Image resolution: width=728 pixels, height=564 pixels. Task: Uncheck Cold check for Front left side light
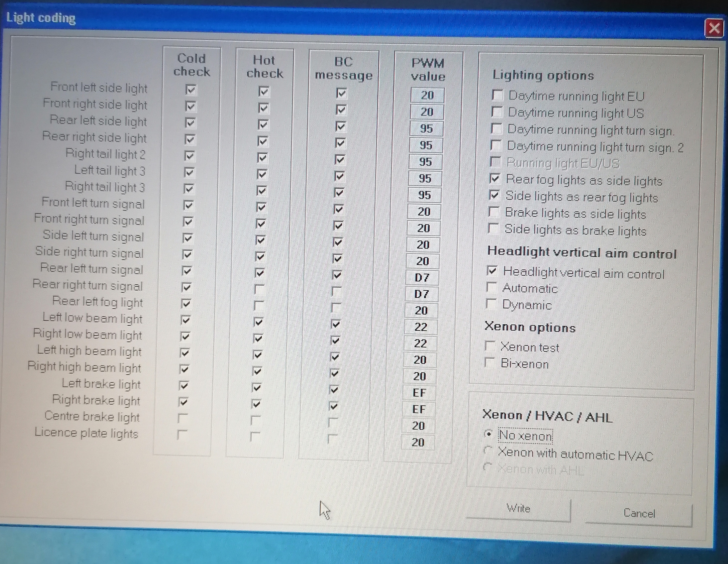click(x=191, y=90)
